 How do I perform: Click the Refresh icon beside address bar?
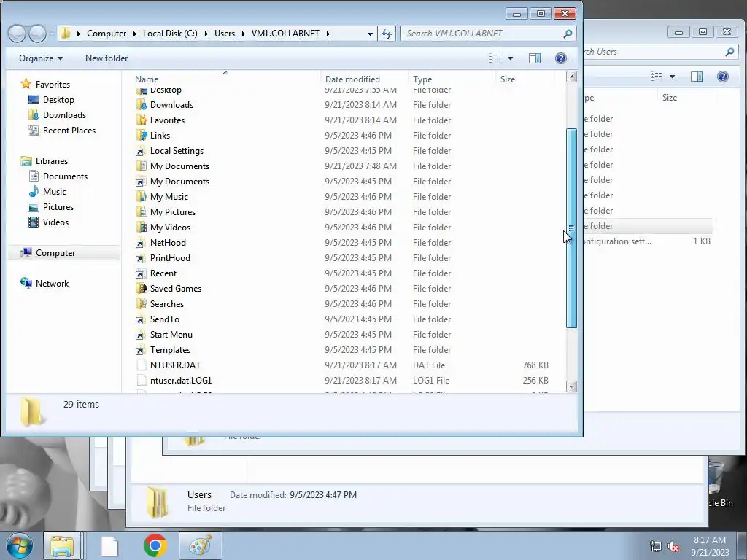tap(387, 34)
